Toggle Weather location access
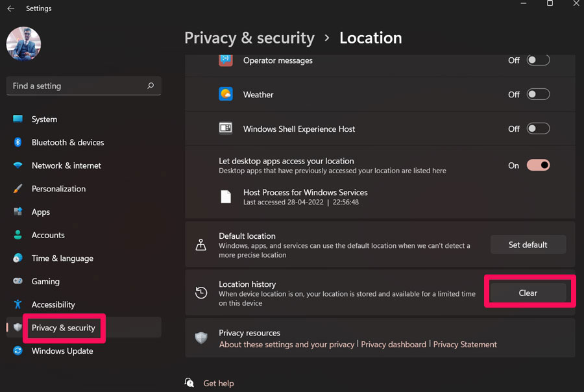584x392 pixels. 538,94
